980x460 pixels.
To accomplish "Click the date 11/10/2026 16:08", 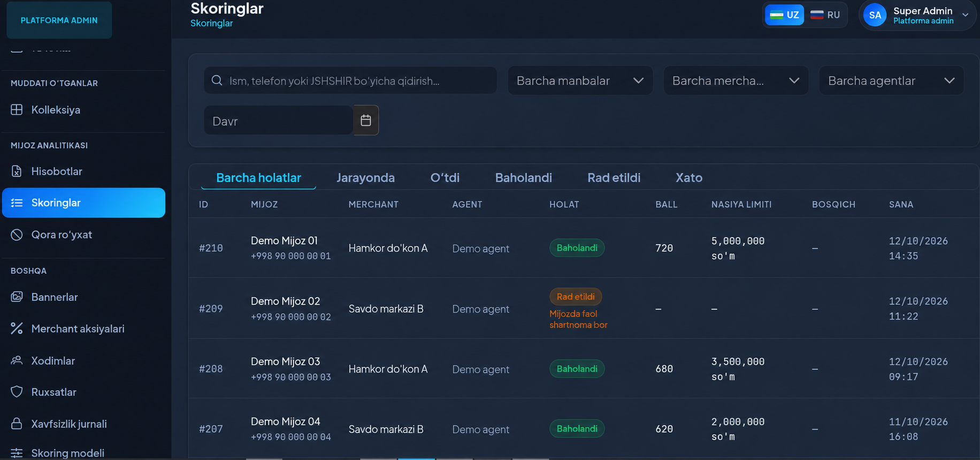I will 918,429.
